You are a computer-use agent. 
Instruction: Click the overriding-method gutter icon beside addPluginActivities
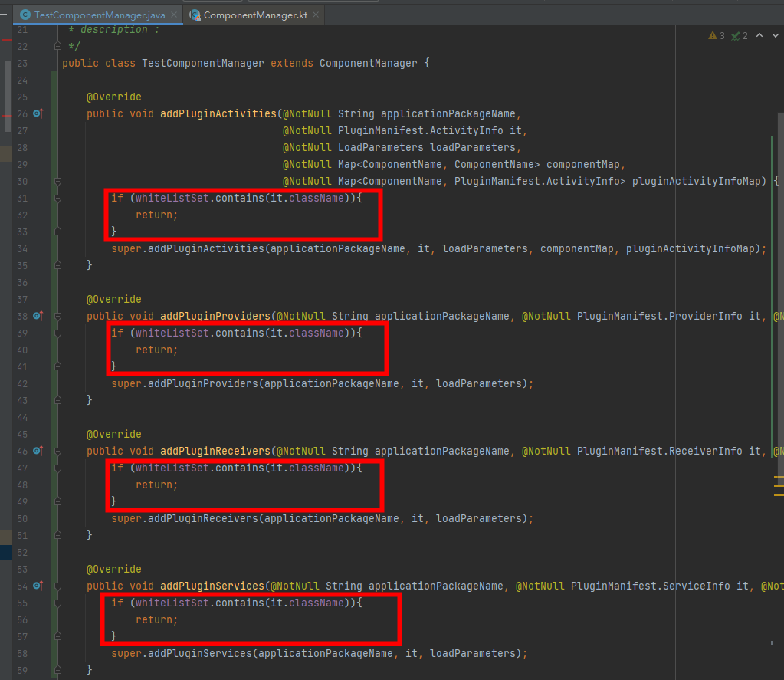coord(35,113)
